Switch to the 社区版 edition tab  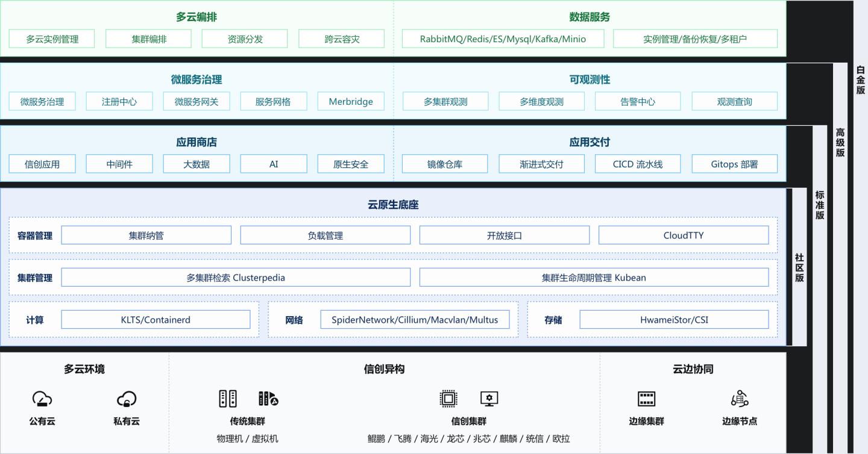(x=799, y=268)
